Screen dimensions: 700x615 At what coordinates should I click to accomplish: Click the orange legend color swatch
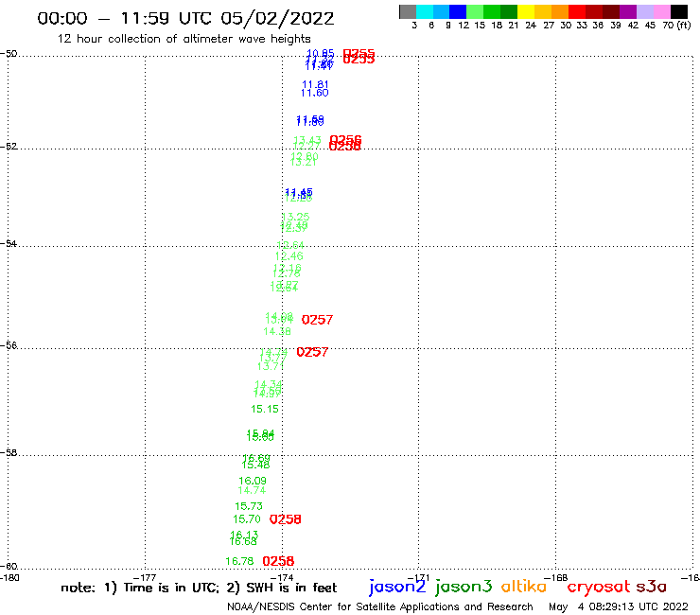click(560, 11)
